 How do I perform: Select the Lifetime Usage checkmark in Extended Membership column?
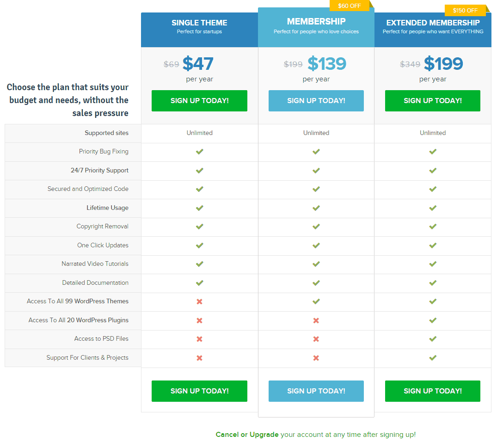(433, 208)
